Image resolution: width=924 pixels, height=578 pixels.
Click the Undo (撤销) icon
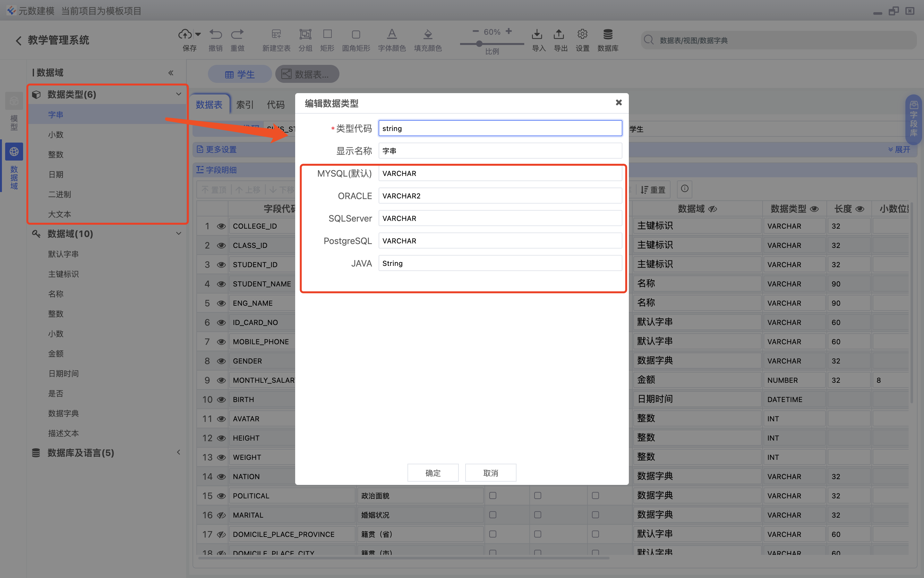(x=216, y=34)
